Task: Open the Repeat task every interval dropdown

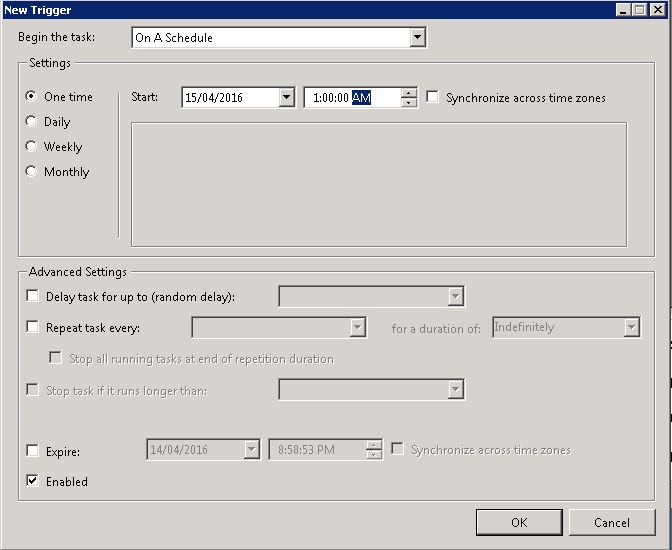Action: [357, 328]
